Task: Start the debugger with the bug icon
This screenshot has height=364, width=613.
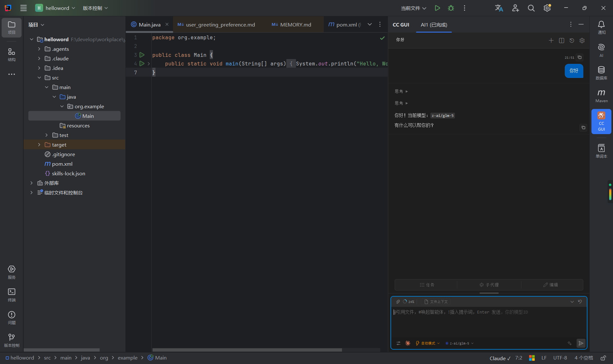Action: (x=451, y=8)
